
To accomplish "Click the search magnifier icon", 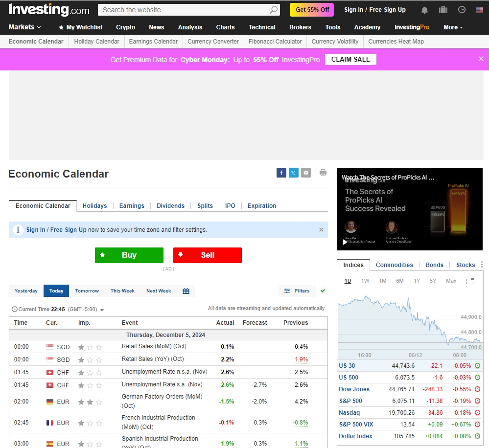I will tap(274, 10).
